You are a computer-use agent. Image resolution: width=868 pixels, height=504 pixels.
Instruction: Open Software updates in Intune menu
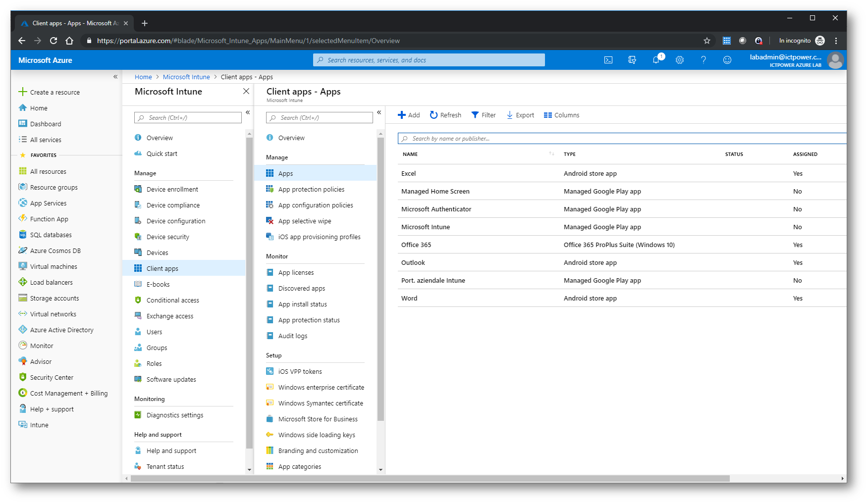pyautogui.click(x=165, y=379)
